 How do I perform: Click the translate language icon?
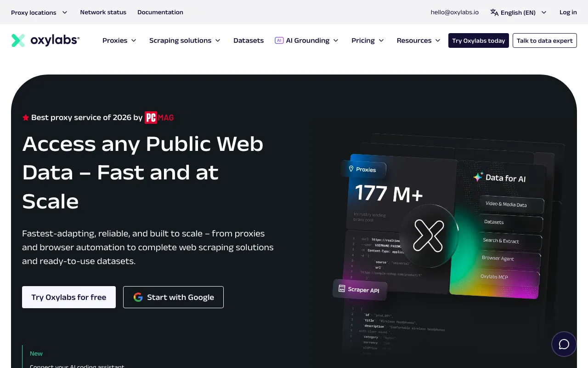click(494, 12)
